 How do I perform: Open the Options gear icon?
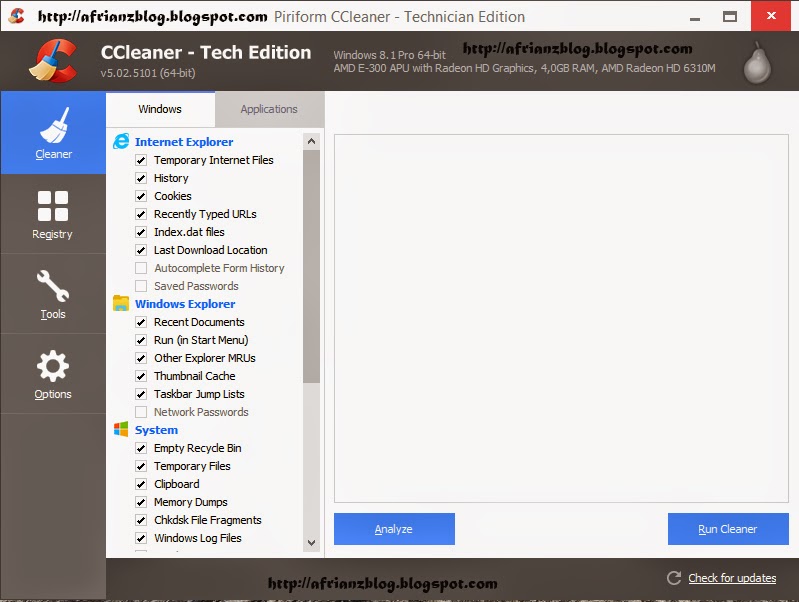(53, 366)
